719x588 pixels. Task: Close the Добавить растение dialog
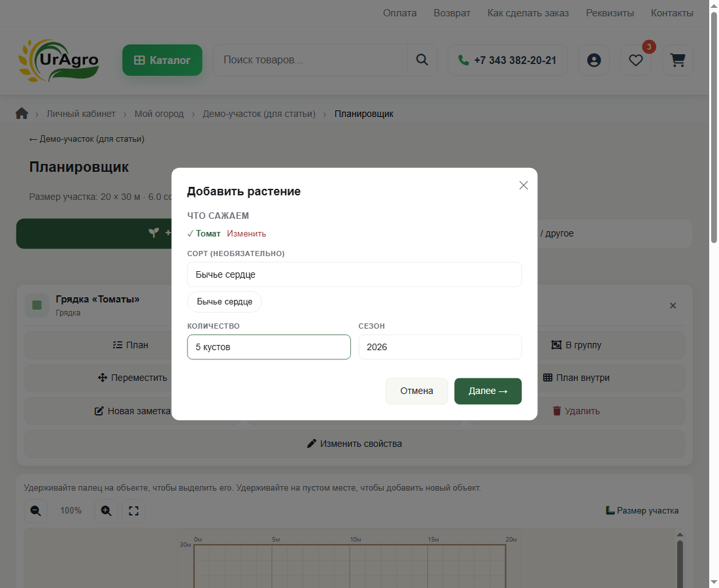523,185
